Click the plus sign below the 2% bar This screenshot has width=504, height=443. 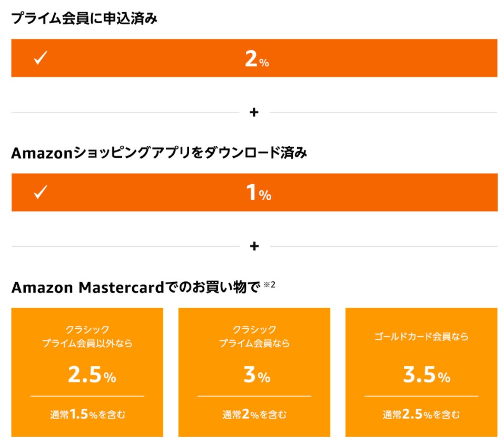click(x=254, y=113)
